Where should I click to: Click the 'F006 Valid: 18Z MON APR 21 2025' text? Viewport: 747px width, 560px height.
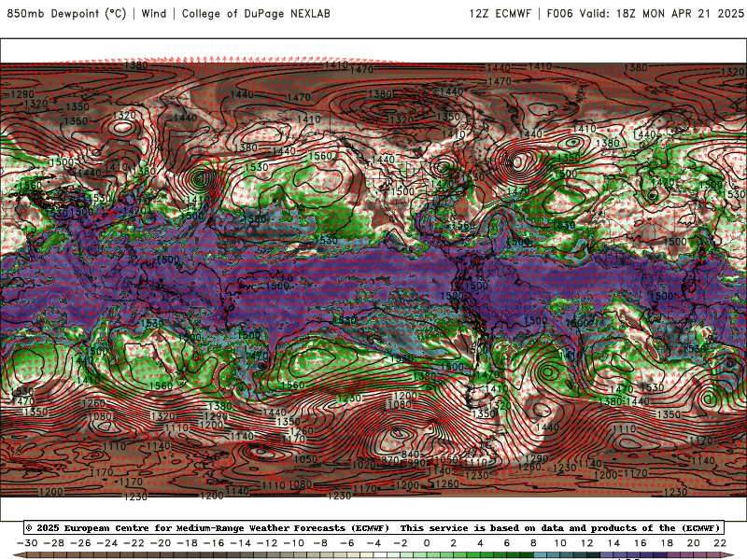tap(645, 13)
